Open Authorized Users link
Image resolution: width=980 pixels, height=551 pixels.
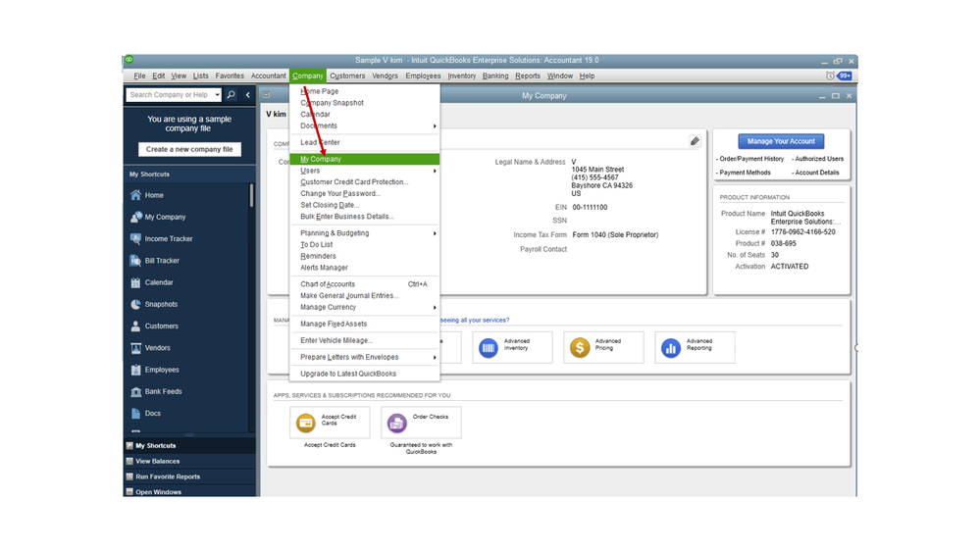click(817, 159)
